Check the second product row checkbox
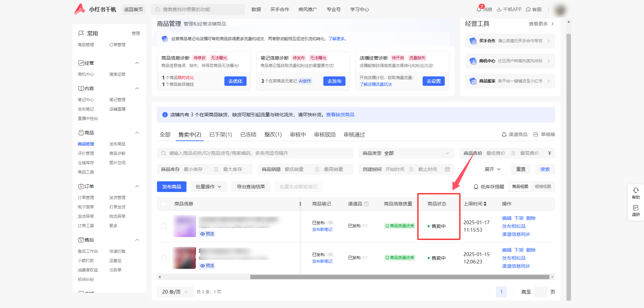Screen dimensions: 644x308 (164, 258)
